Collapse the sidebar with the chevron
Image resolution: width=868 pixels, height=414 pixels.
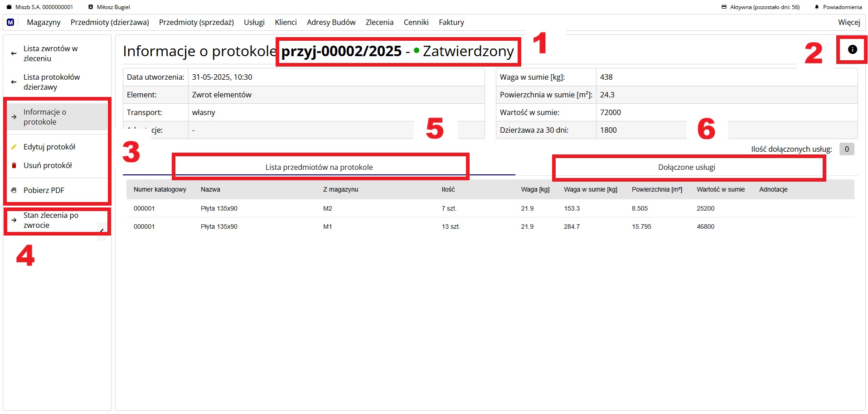[102, 231]
